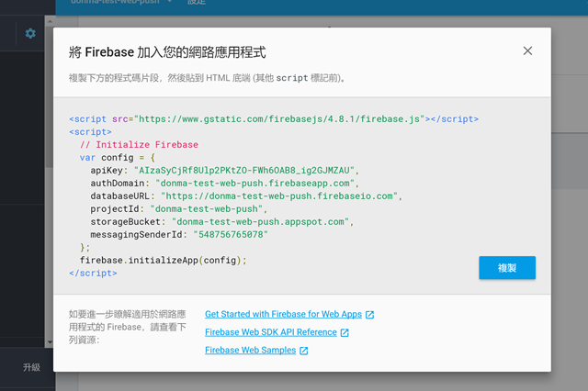
Task: Click the closing </script> tag line
Action: [x=93, y=273]
